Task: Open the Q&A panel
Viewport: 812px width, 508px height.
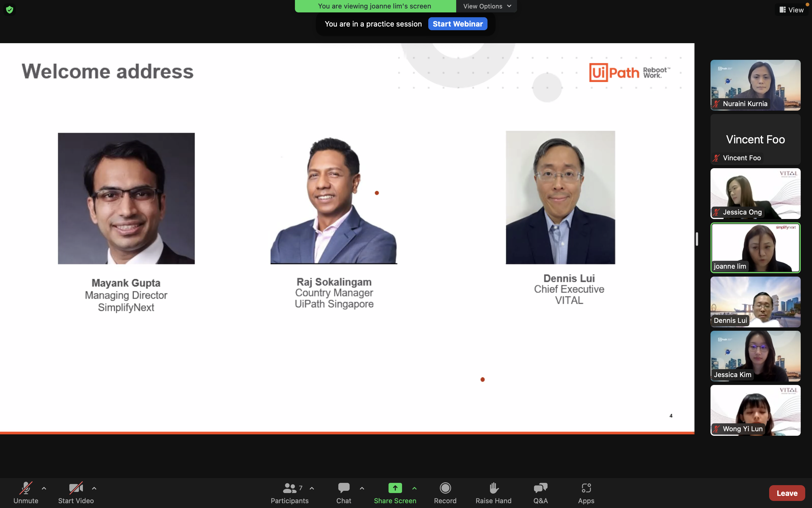Action: pos(540,492)
